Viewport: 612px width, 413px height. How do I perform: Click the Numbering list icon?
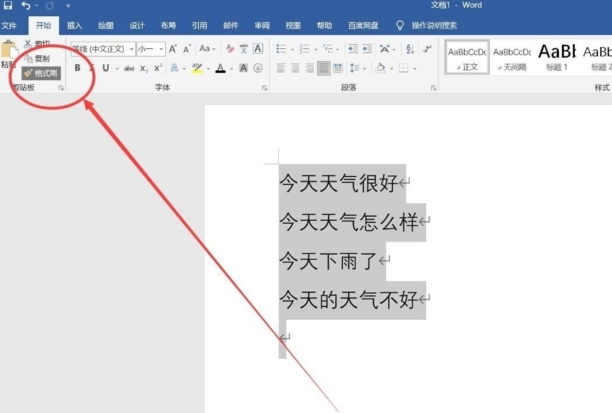point(304,49)
